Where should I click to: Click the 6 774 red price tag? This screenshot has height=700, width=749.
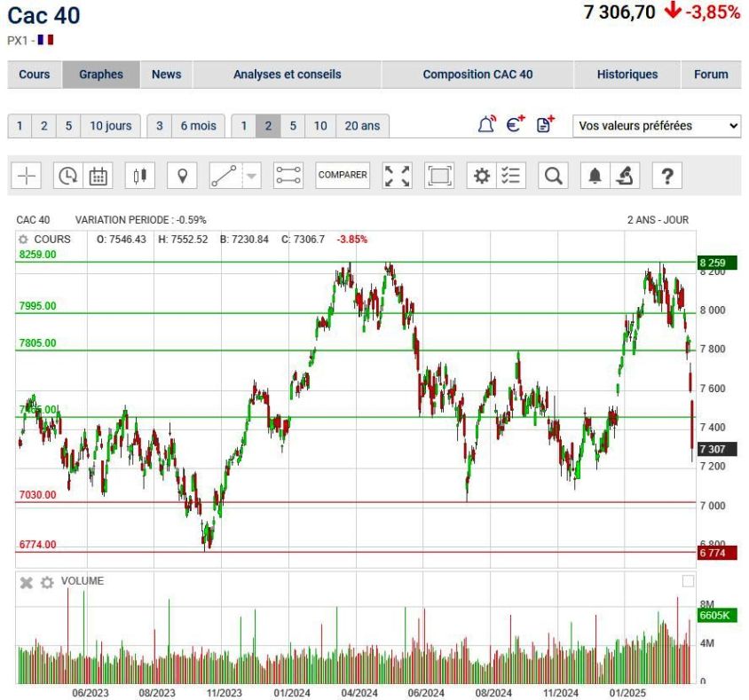(x=717, y=553)
